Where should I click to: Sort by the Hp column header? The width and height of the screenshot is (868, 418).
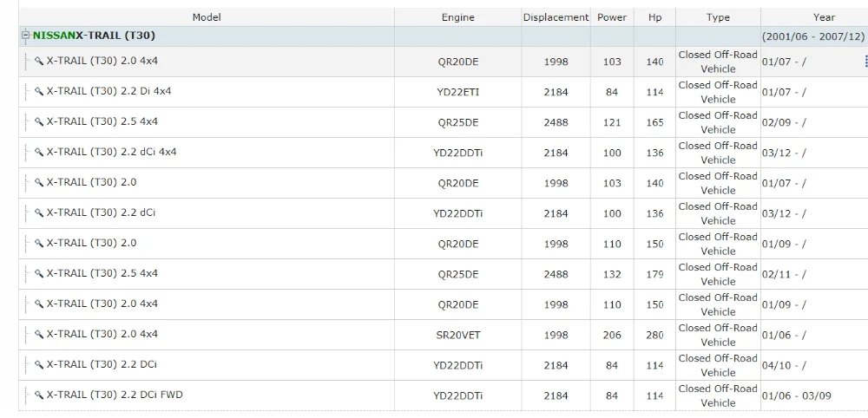pos(654,17)
